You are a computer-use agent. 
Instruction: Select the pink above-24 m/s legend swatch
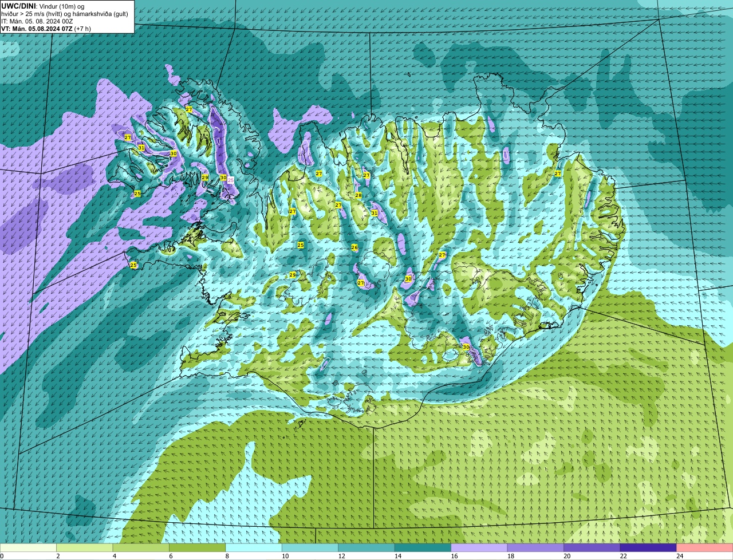click(705, 547)
